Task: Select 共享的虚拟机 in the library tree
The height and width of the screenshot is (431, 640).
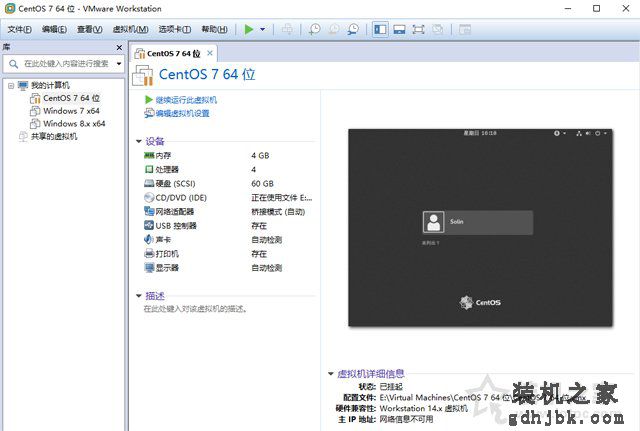Action: [x=54, y=136]
